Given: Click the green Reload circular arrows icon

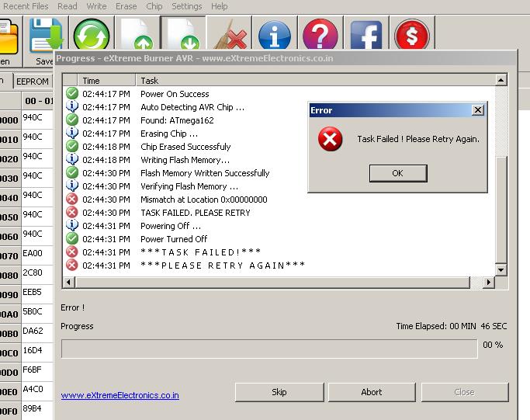Looking at the screenshot, I should [x=92, y=35].
